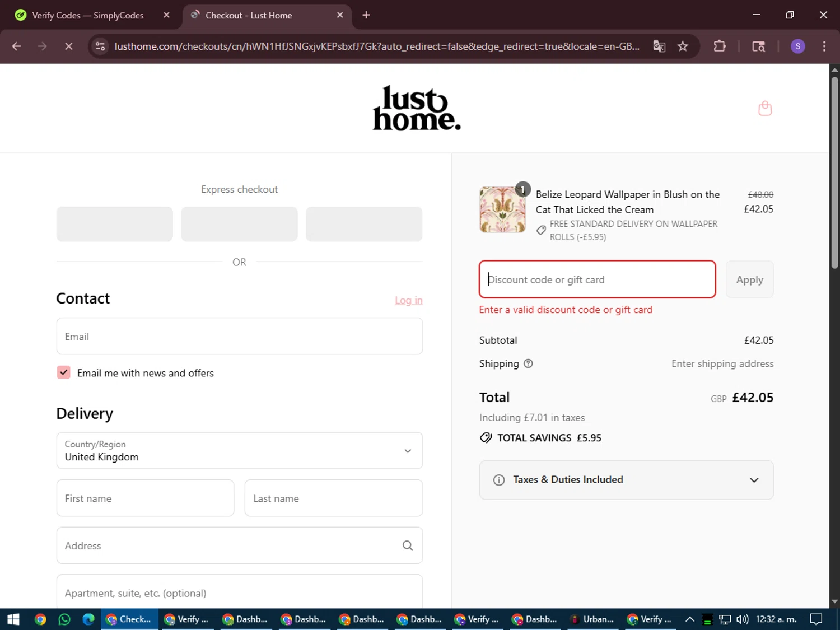The height and width of the screenshot is (630, 840).
Task: Bookmark this page with star icon
Action: tap(683, 46)
